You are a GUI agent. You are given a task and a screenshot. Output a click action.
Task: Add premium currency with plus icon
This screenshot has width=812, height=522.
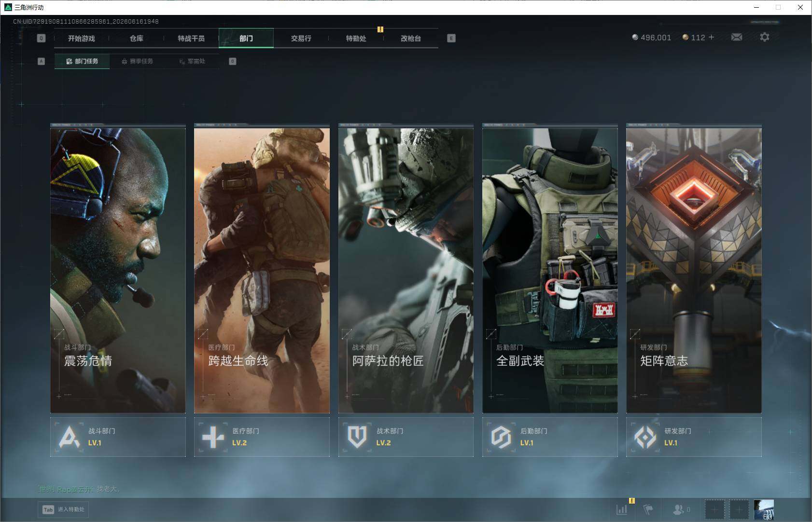(x=712, y=37)
